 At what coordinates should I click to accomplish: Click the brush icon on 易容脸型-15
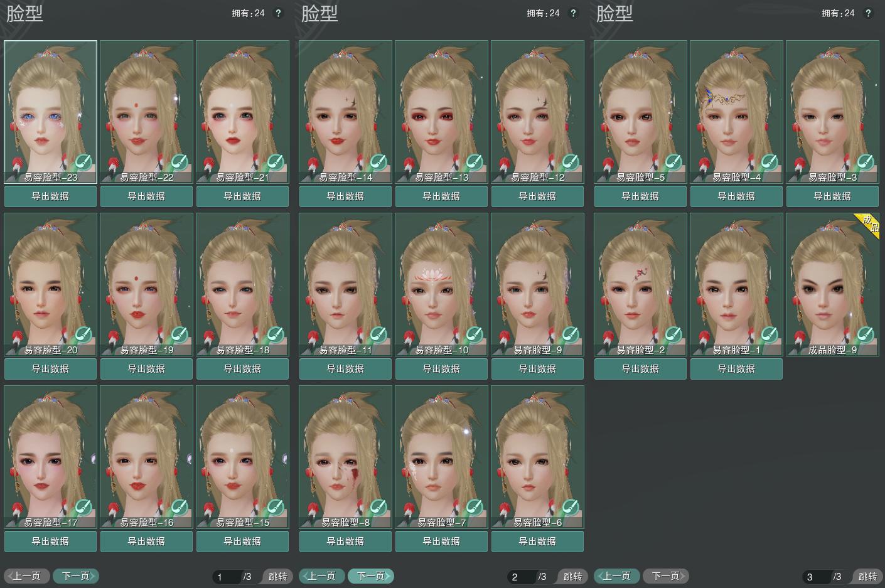[276, 508]
